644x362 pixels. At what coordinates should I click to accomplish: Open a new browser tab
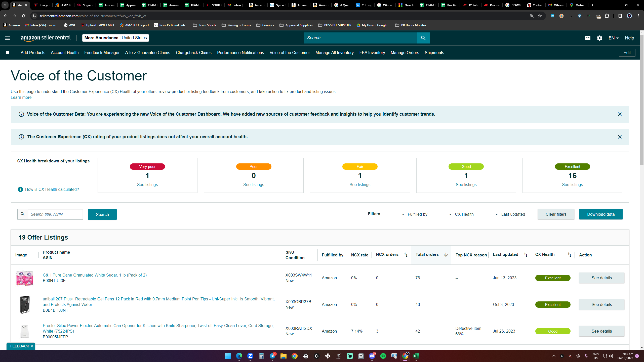[x=592, y=5]
